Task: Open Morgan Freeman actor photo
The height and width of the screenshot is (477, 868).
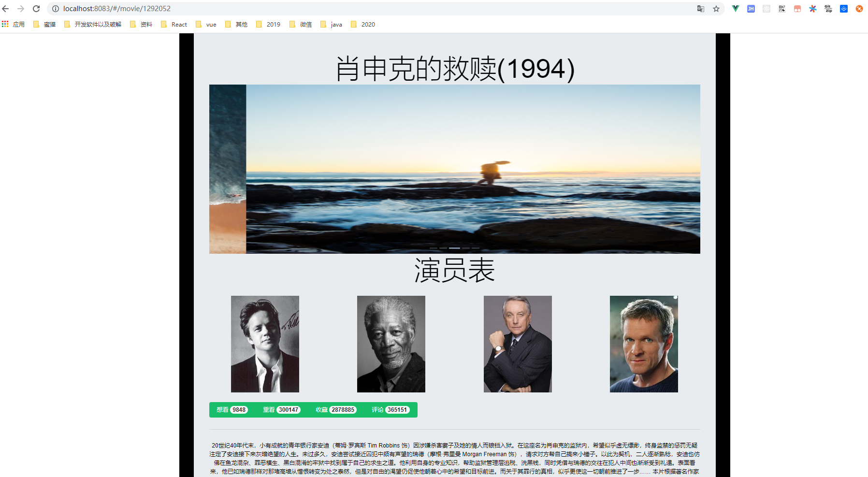Action: click(x=391, y=344)
